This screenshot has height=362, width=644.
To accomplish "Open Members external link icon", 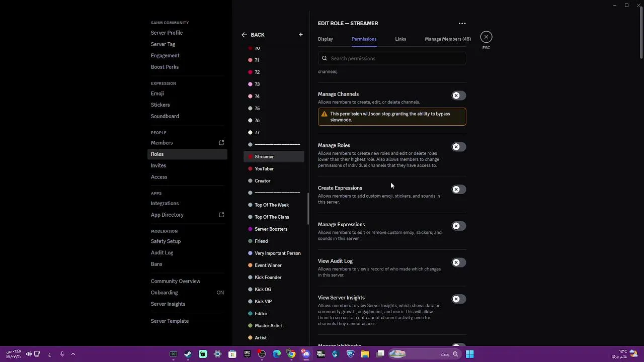I will 221,143.
